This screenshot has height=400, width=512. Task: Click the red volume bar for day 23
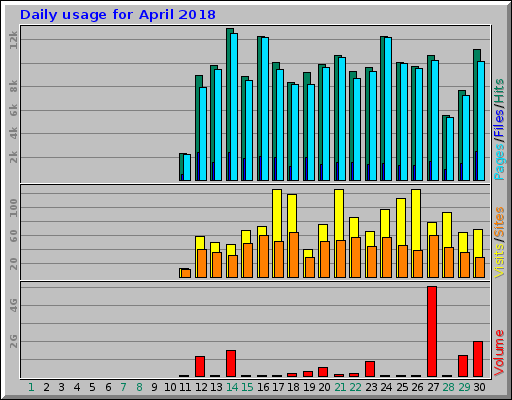(x=370, y=369)
